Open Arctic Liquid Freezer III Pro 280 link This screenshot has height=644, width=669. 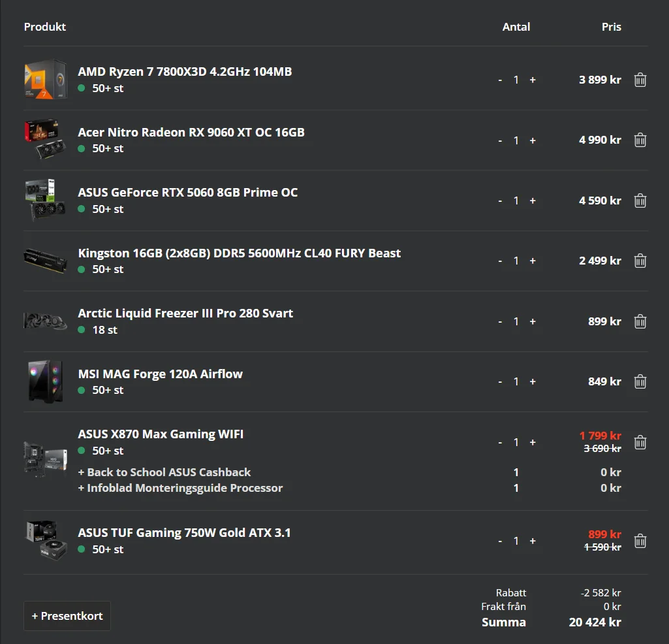[185, 313]
